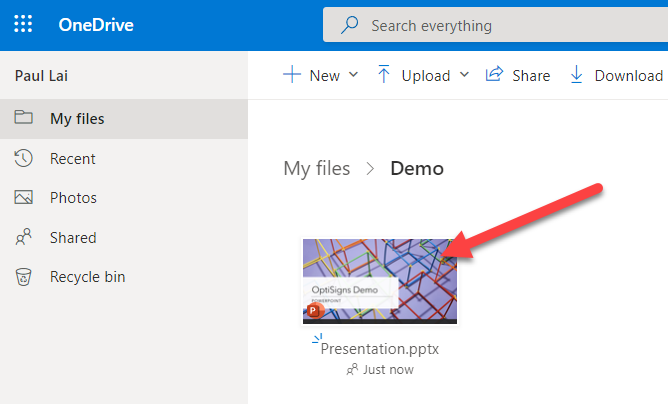
Task: Click the New plus icon
Action: [x=292, y=75]
